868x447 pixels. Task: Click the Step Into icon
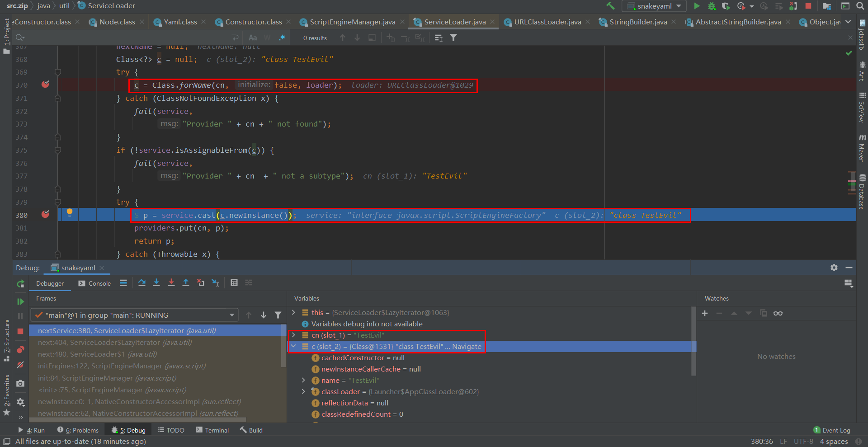coord(156,283)
